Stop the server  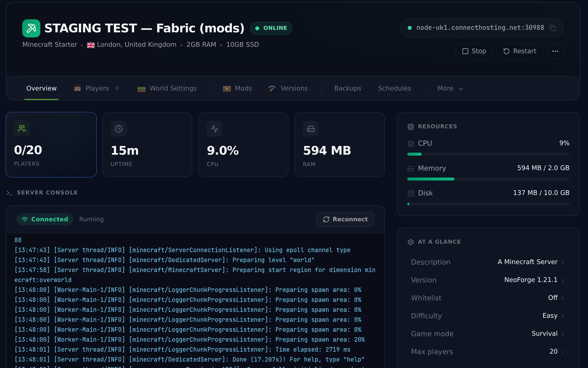(474, 51)
